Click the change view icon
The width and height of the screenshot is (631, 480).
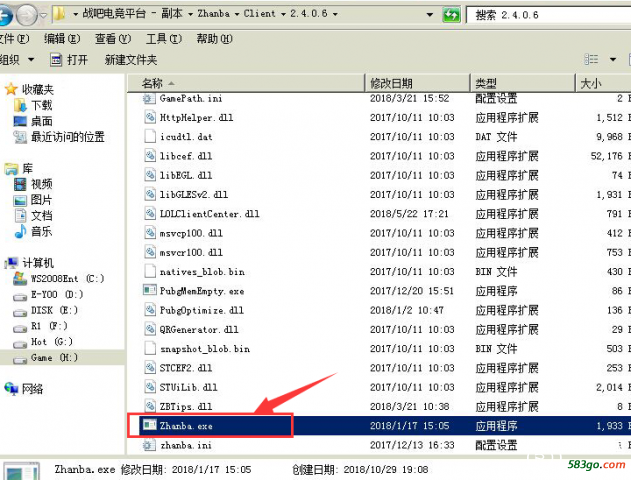[x=591, y=60]
